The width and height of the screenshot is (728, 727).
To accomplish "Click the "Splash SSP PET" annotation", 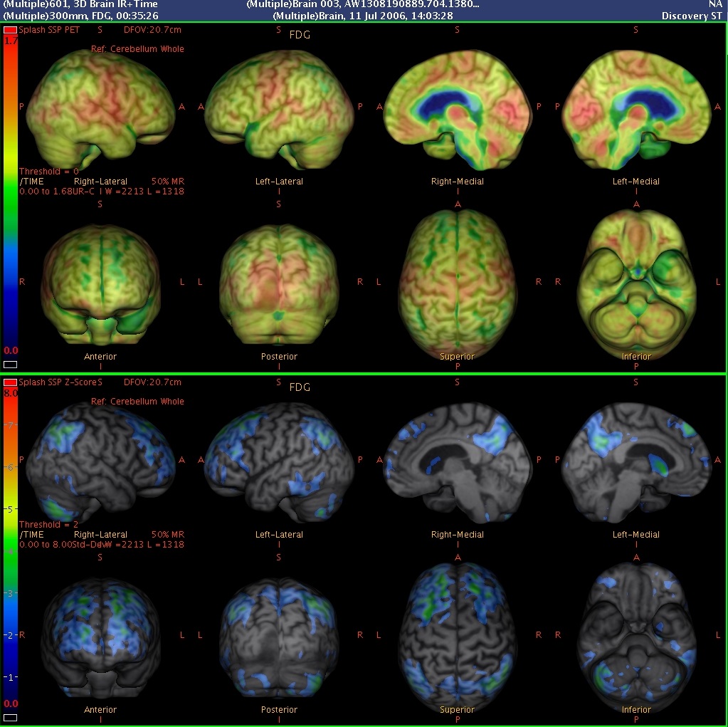I will coord(49,30).
